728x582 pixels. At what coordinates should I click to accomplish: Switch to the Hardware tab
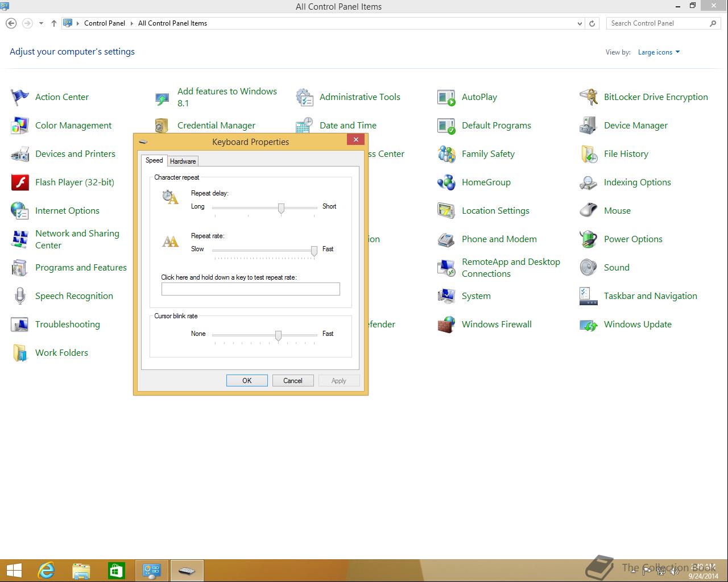click(183, 161)
